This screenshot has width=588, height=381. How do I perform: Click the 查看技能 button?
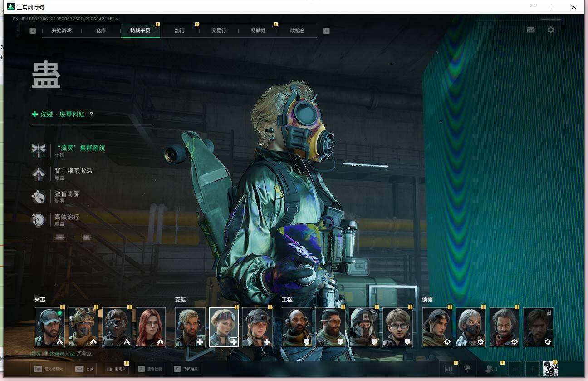(x=150, y=369)
